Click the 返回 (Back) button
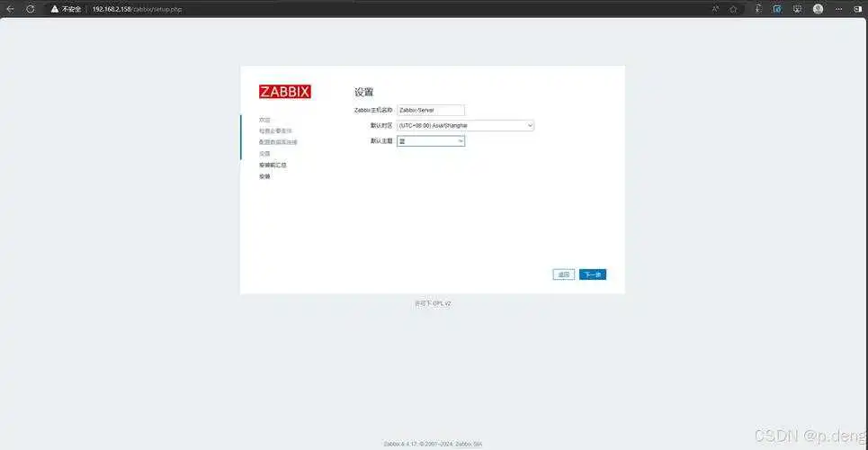 (x=564, y=274)
